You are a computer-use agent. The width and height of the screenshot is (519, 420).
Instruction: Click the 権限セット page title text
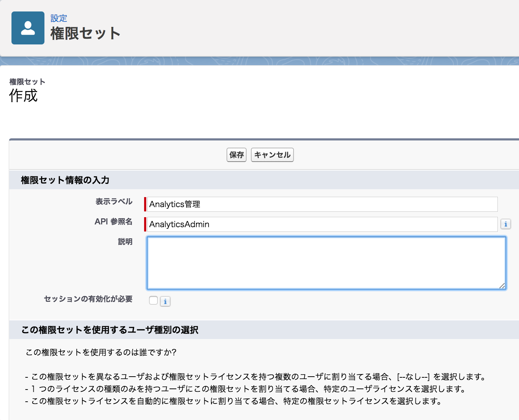85,33
